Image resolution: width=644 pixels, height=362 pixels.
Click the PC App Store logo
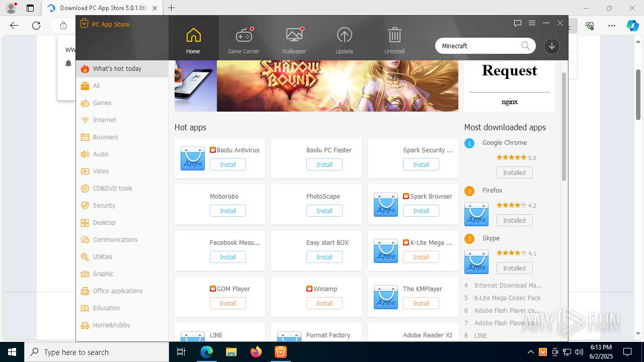pos(84,24)
